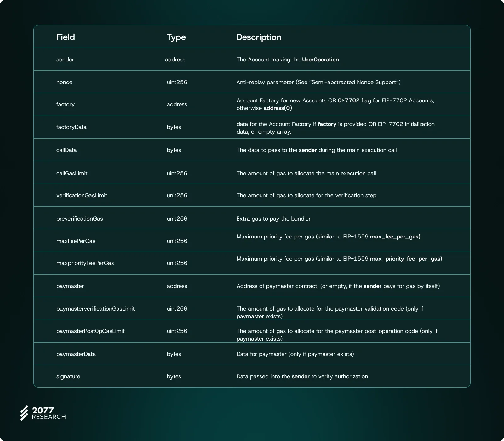Click the maxpriorityFeePerGas field cell
Viewport: 504px width, 441px height.
coord(85,263)
